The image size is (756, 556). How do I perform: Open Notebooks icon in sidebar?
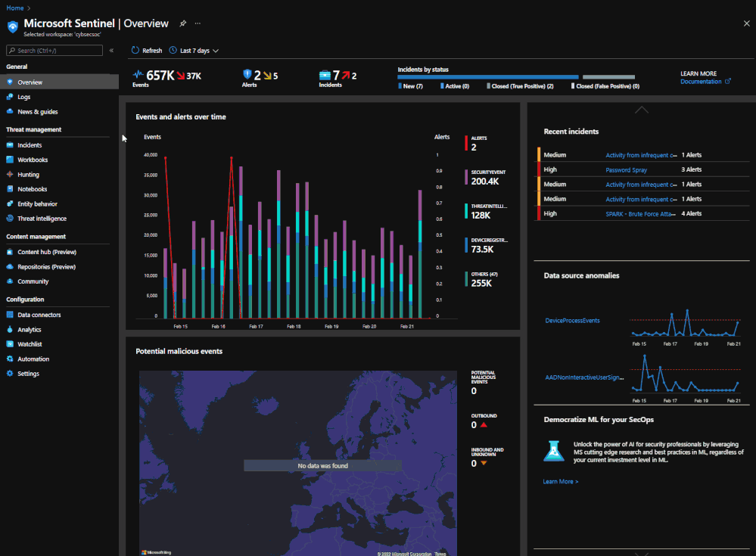10,189
